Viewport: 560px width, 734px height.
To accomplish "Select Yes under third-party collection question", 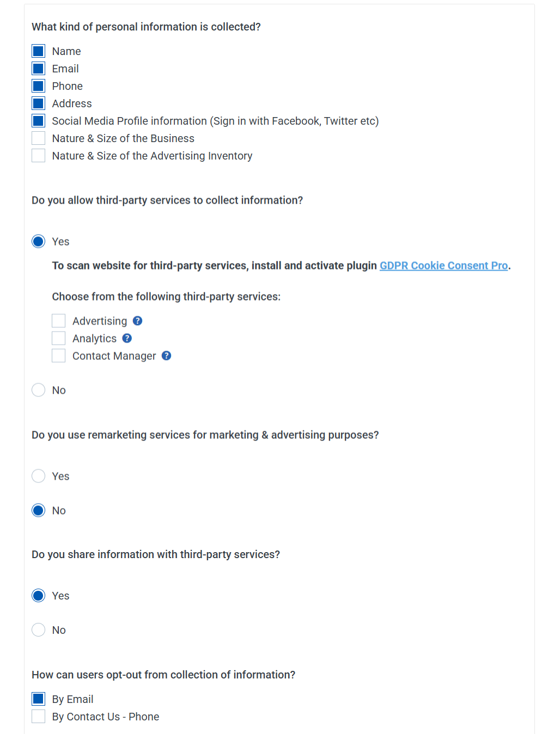I will pyautogui.click(x=38, y=241).
